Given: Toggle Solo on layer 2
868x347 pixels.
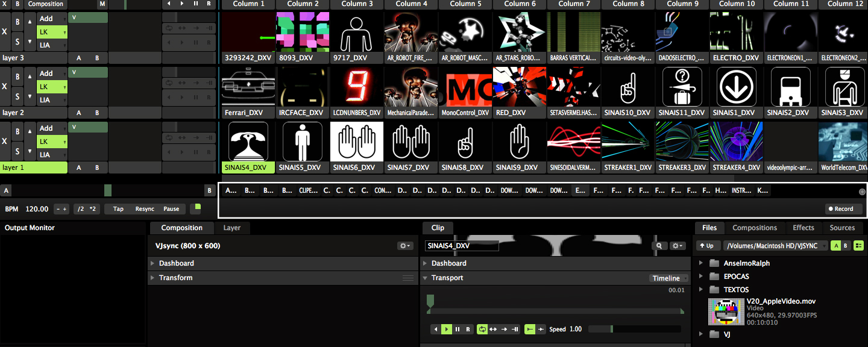Looking at the screenshot, I should pos(17,96).
